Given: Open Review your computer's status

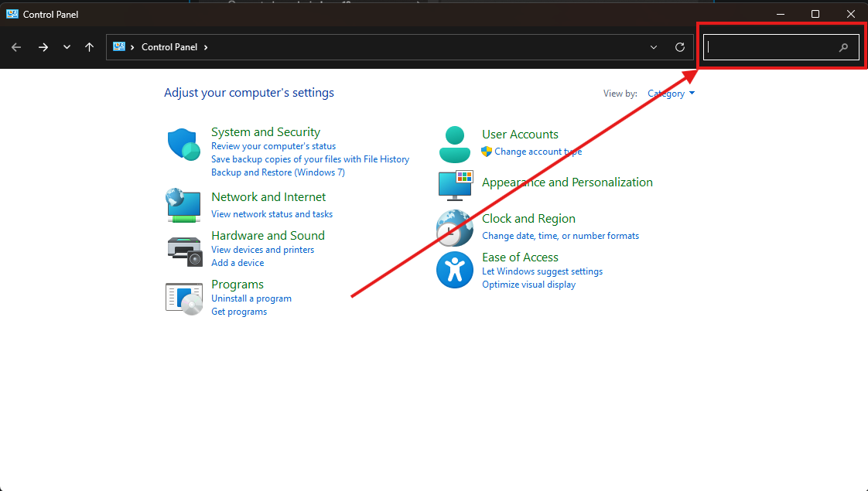Looking at the screenshot, I should point(273,146).
